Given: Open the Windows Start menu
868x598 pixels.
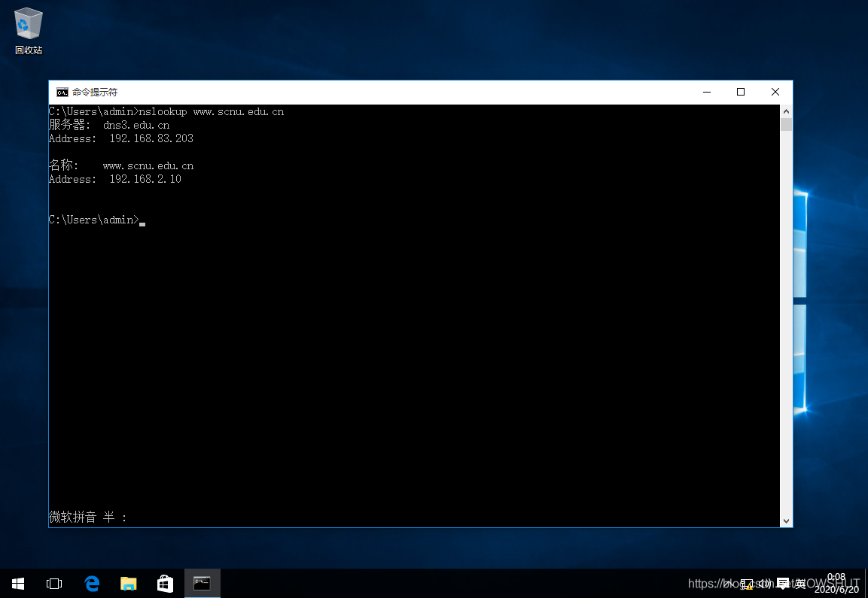Looking at the screenshot, I should [18, 584].
